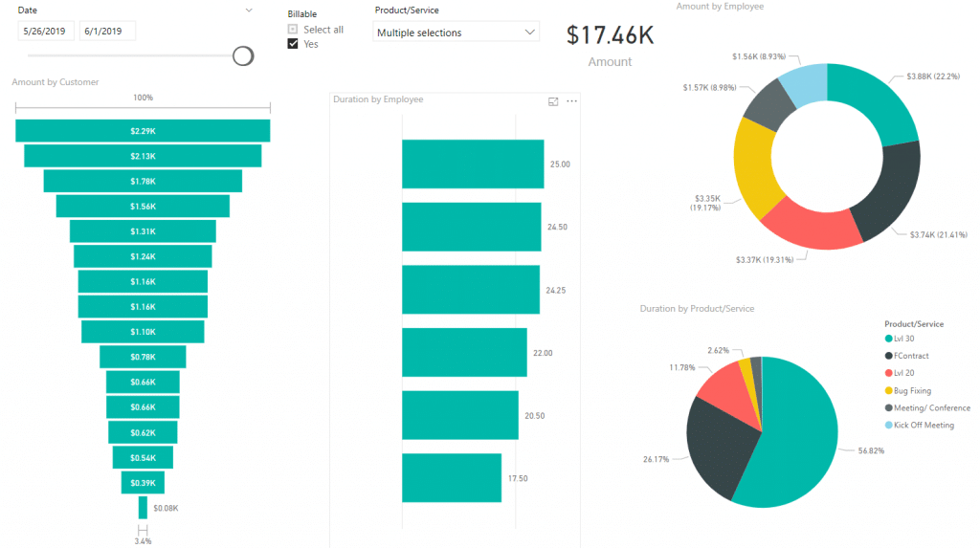Select the $2.29K funnel bar
The image size is (980, 548).
pos(143,131)
